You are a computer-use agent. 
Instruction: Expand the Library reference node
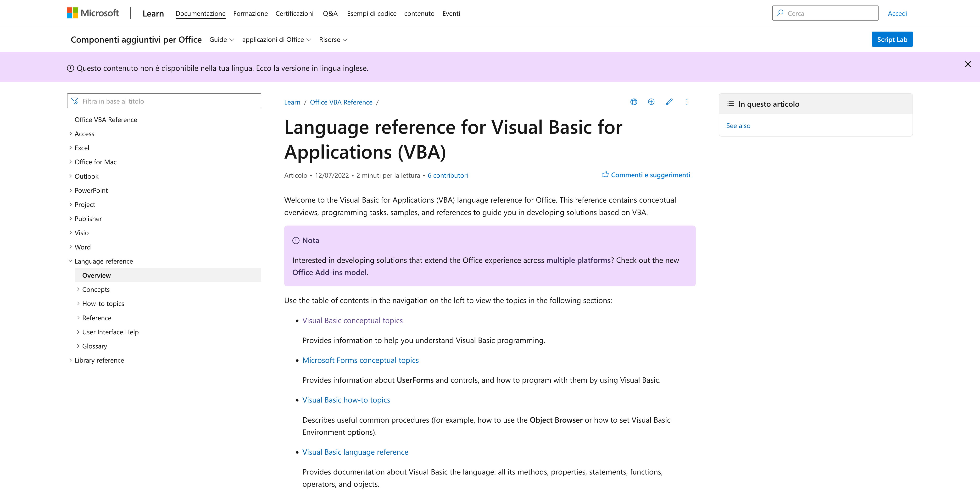[x=70, y=360]
